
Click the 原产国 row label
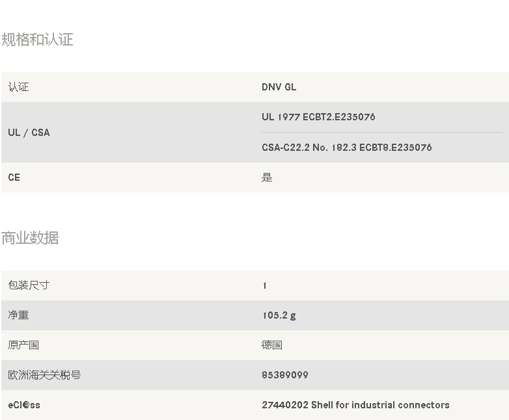point(23,345)
